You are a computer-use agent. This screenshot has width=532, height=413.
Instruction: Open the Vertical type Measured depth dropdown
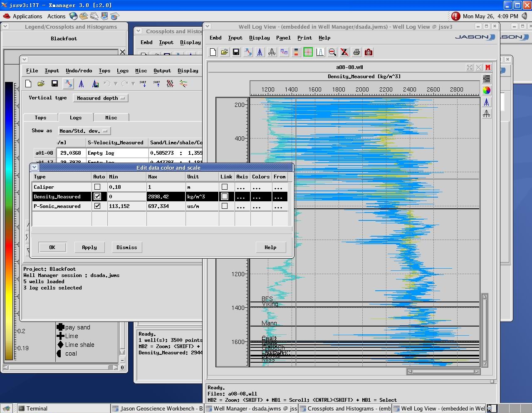click(101, 98)
